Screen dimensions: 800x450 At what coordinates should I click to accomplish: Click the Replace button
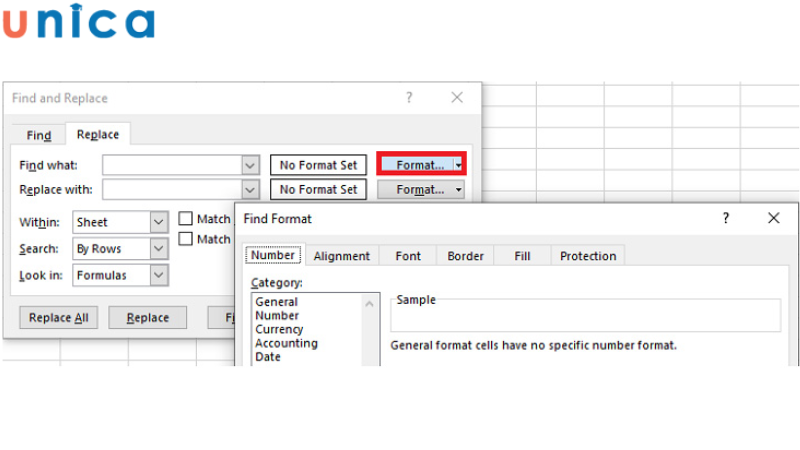click(x=147, y=317)
